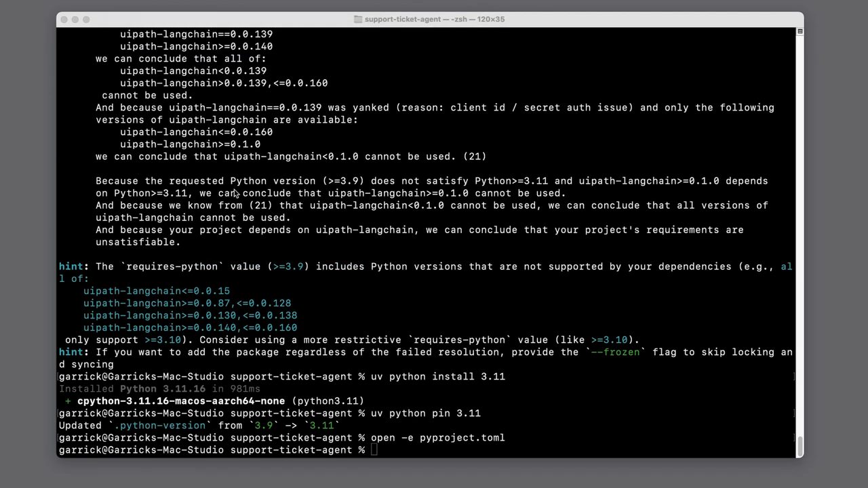Click the hint line 'uipath-langchain<=0.0.15'
The width and height of the screenshot is (868, 488).
tap(157, 291)
